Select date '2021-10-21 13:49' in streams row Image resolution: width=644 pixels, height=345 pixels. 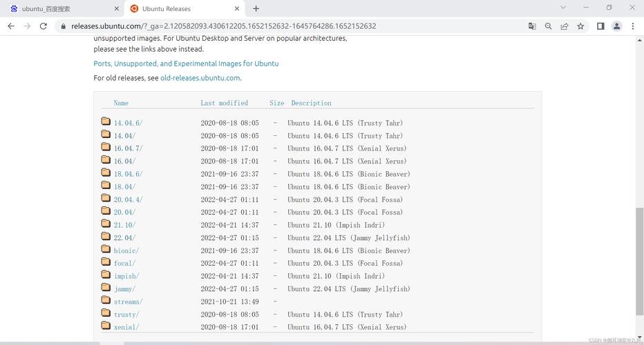pyautogui.click(x=229, y=302)
